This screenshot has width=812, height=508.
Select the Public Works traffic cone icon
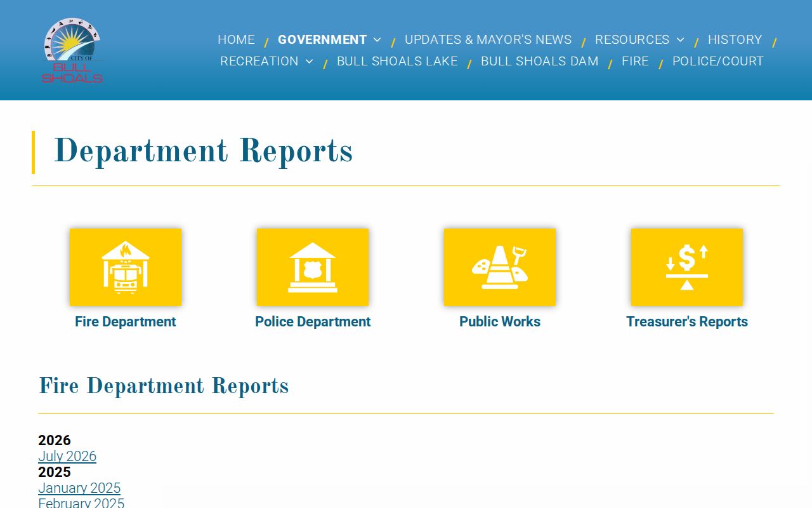click(500, 267)
